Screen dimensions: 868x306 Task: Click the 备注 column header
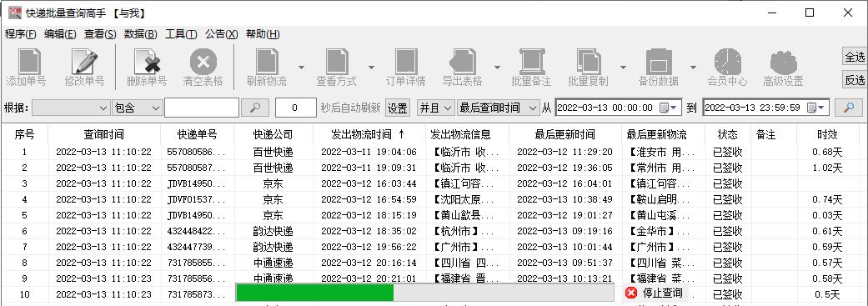tap(773, 134)
